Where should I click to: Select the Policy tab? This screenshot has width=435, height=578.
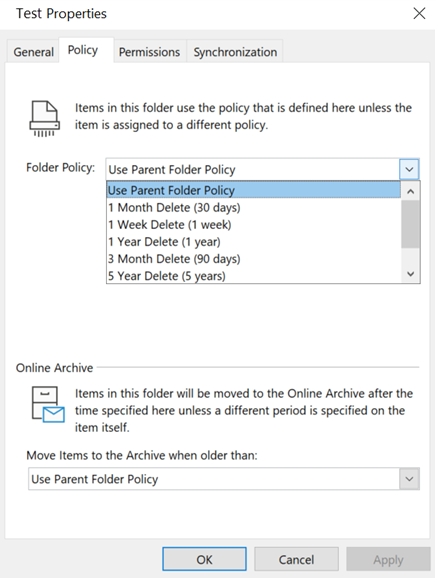click(83, 50)
